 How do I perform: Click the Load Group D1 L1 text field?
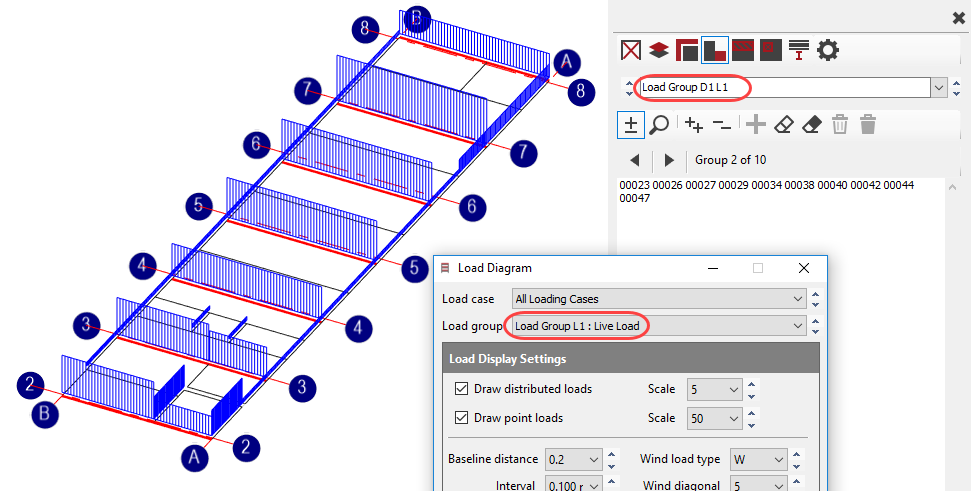click(x=783, y=88)
